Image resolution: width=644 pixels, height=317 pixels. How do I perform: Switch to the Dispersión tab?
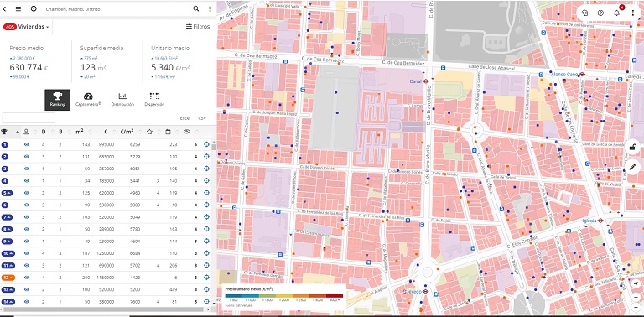click(154, 100)
